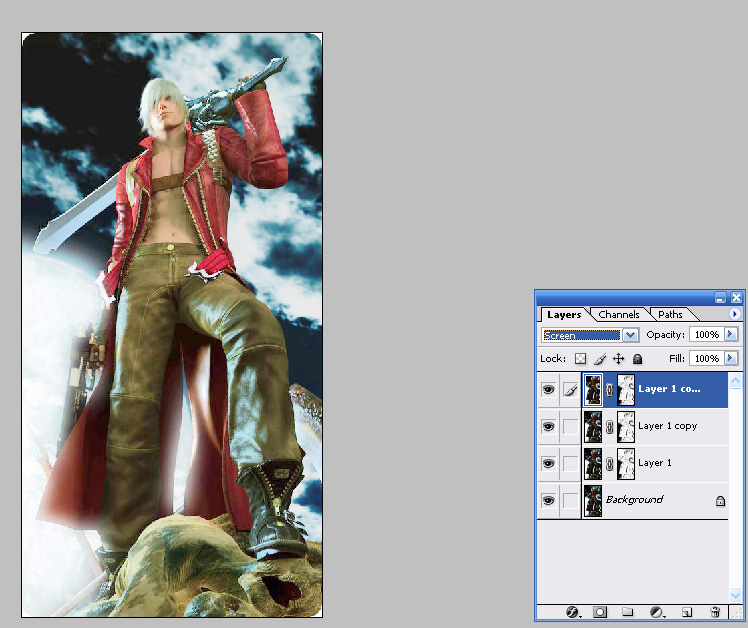Open the Screen blend mode dropdown
Image resolution: width=748 pixels, height=628 pixels.
630,335
